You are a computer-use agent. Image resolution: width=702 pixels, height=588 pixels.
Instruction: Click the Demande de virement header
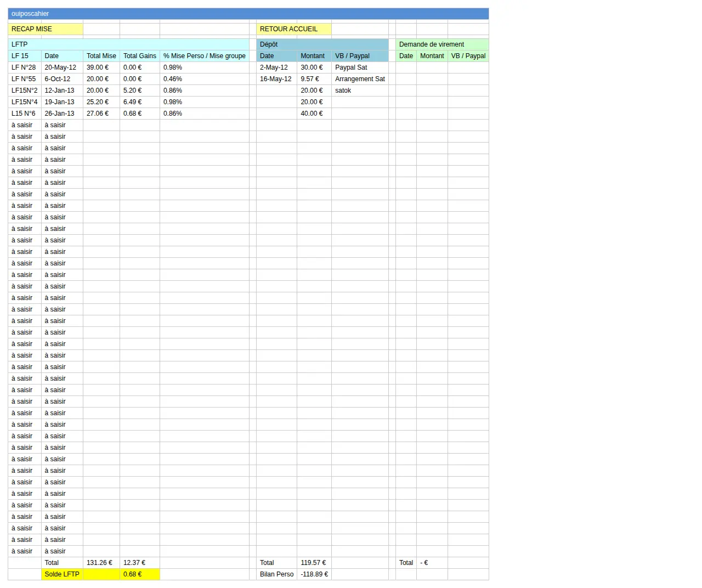(442, 44)
